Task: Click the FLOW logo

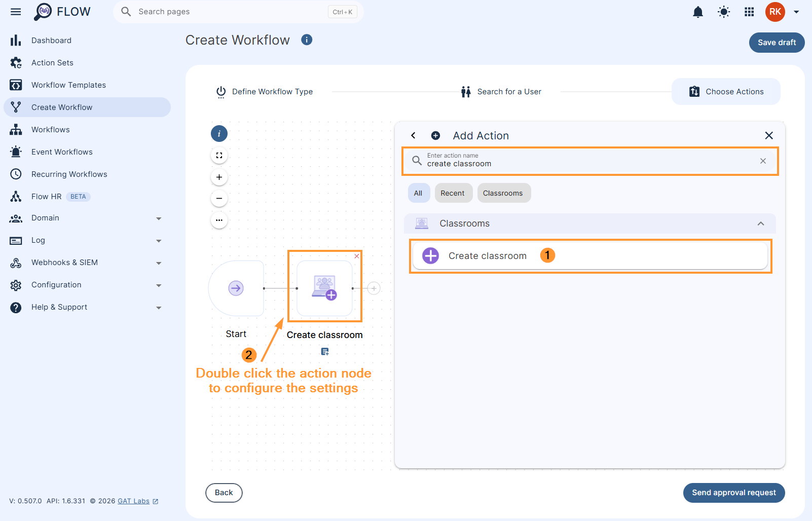Action: pos(62,12)
